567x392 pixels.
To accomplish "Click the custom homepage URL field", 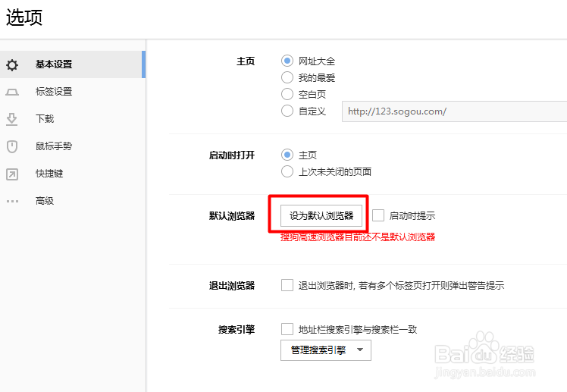I will [455, 111].
